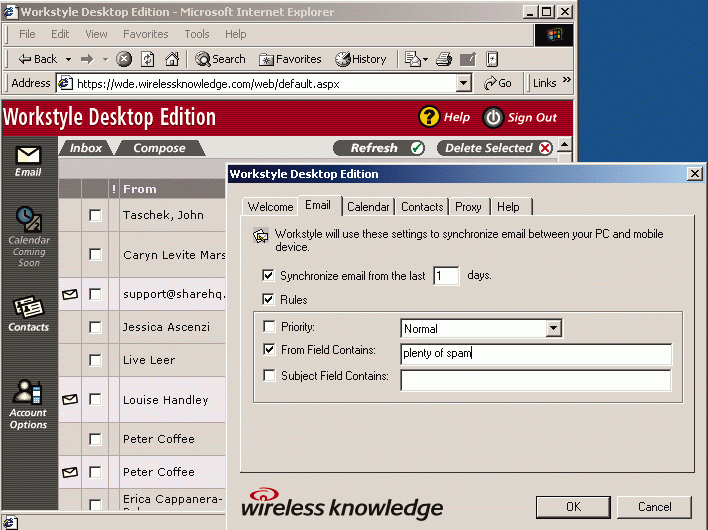This screenshot has width=708, height=530.
Task: Switch to the Contacts tab in dialog
Action: [x=422, y=207]
